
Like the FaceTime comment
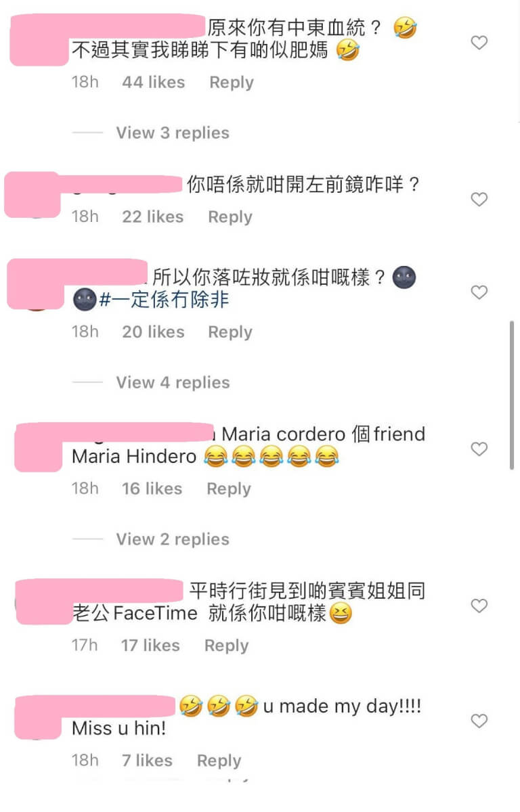point(479,606)
